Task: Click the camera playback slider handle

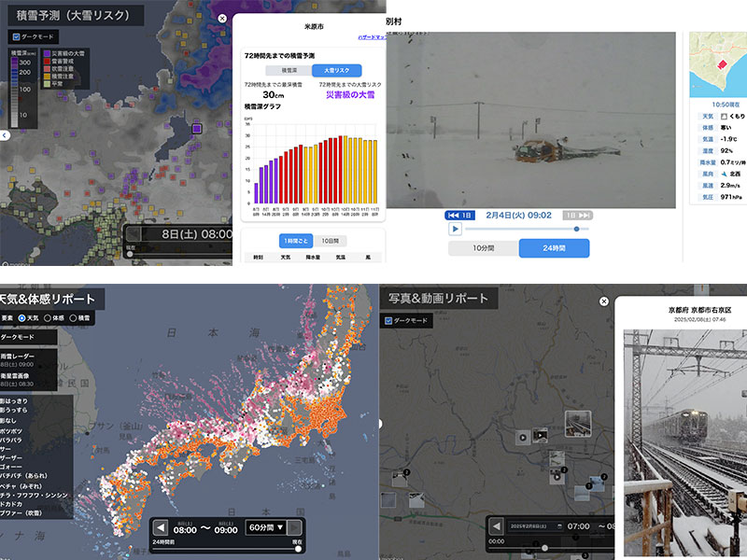Action: (575, 229)
